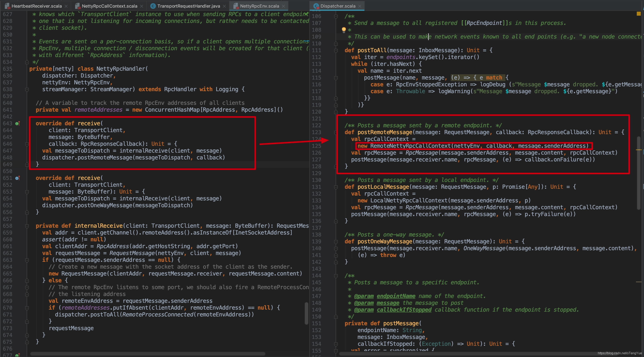644x357 pixels.
Task: Click the fold end marker on line 649
Action: point(27,164)
